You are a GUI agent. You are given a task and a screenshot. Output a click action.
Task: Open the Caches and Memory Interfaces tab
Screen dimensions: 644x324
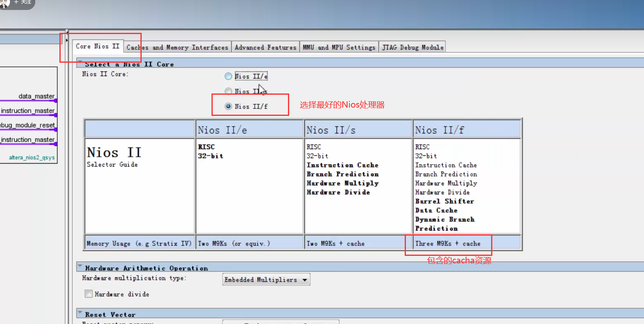tap(177, 47)
